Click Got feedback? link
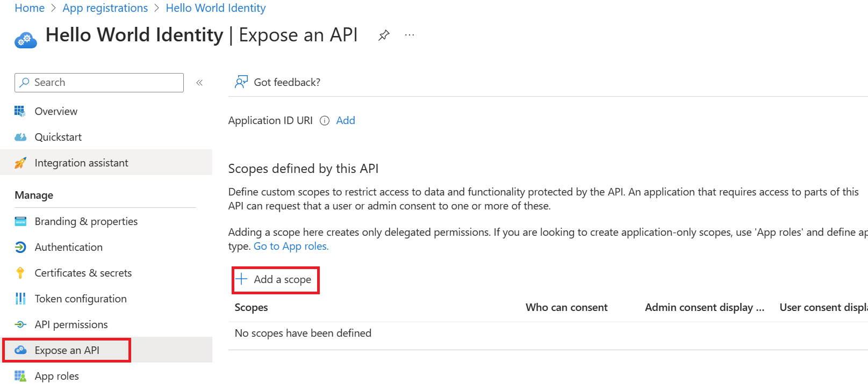The height and width of the screenshot is (384, 868). pyautogui.click(x=287, y=82)
